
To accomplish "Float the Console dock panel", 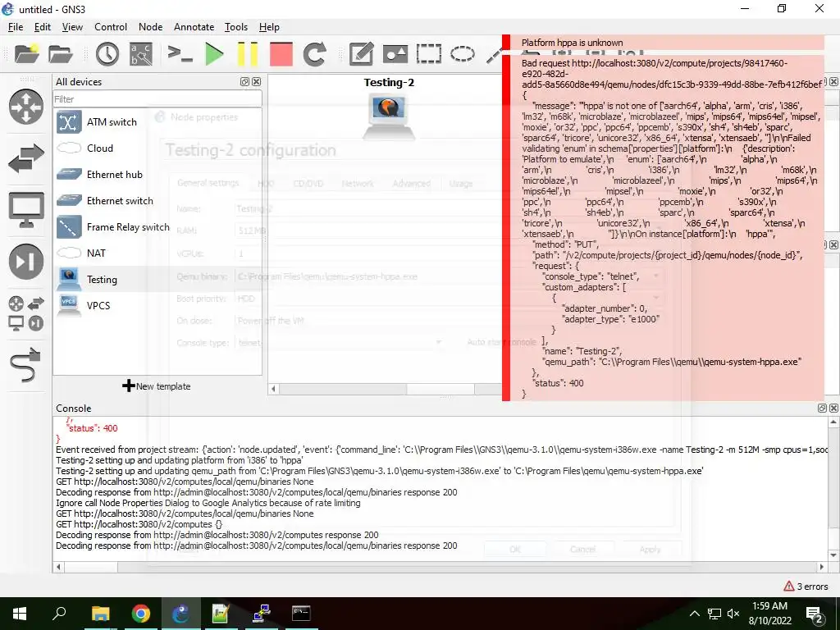I will (822, 409).
